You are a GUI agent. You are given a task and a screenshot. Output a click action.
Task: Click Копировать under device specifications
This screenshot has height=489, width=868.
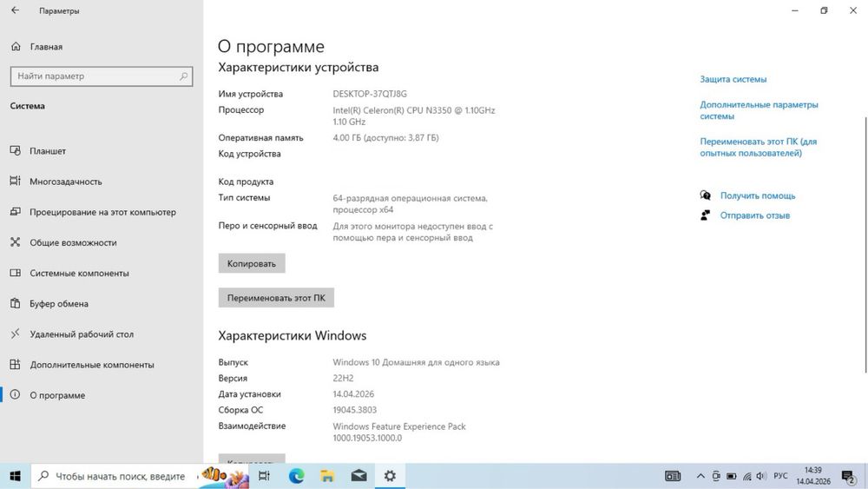[x=252, y=263]
